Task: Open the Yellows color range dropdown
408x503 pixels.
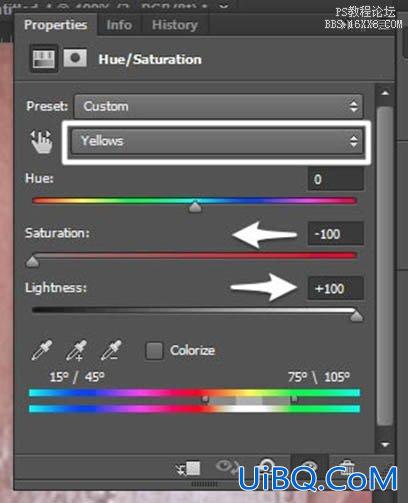Action: 217,141
